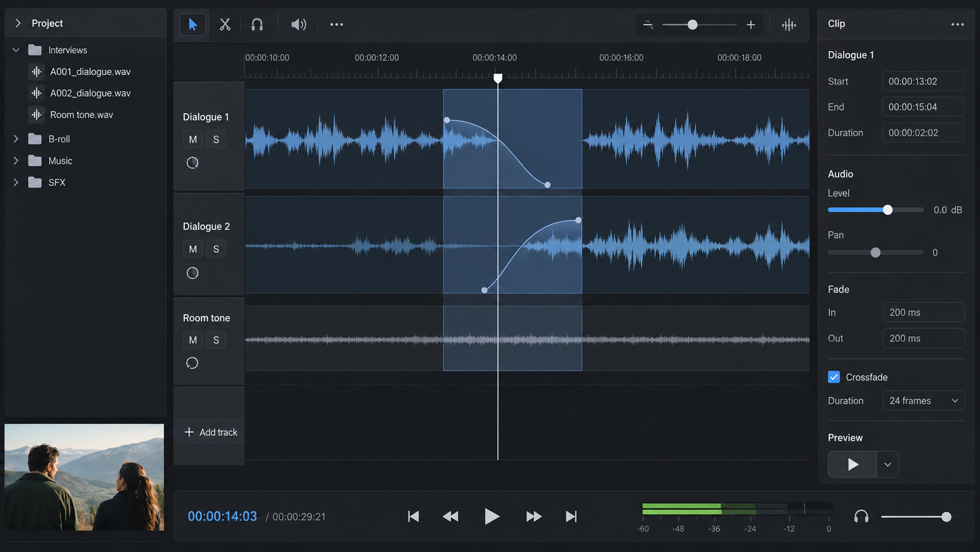Skip to the end of the timeline
The width and height of the screenshot is (980, 552).
tap(571, 516)
